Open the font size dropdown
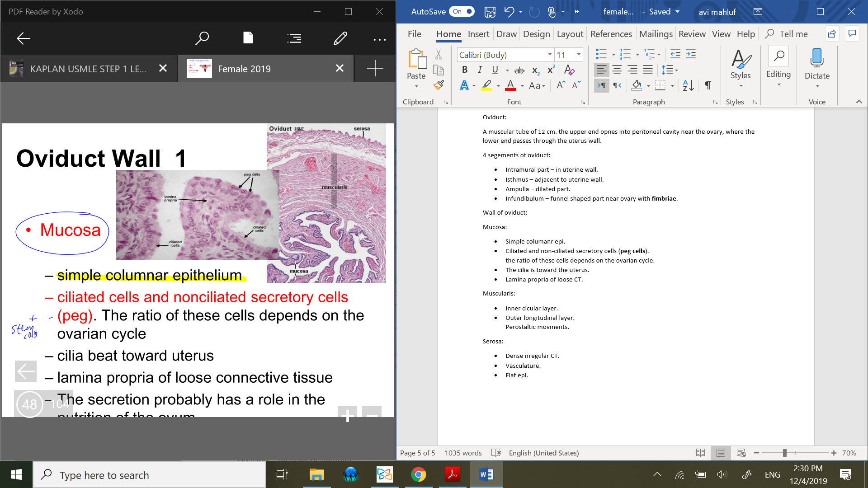This screenshot has height=488, width=868. (579, 55)
